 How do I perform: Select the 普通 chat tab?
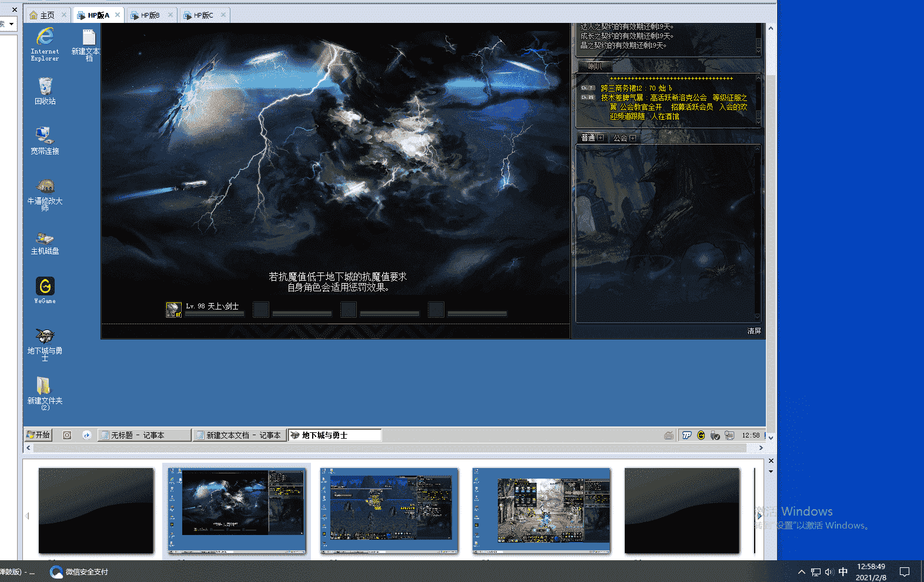click(588, 138)
